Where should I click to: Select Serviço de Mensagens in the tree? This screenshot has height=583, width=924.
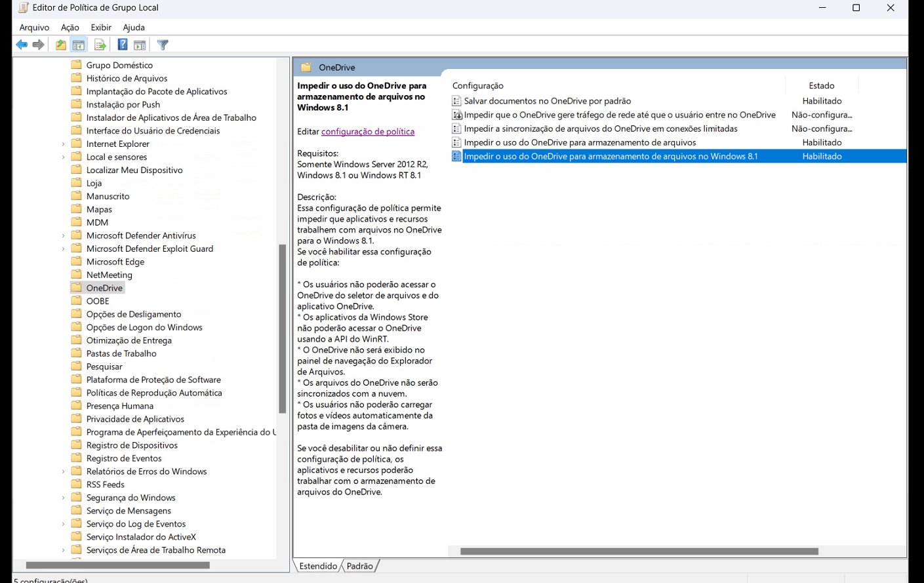pyautogui.click(x=129, y=511)
